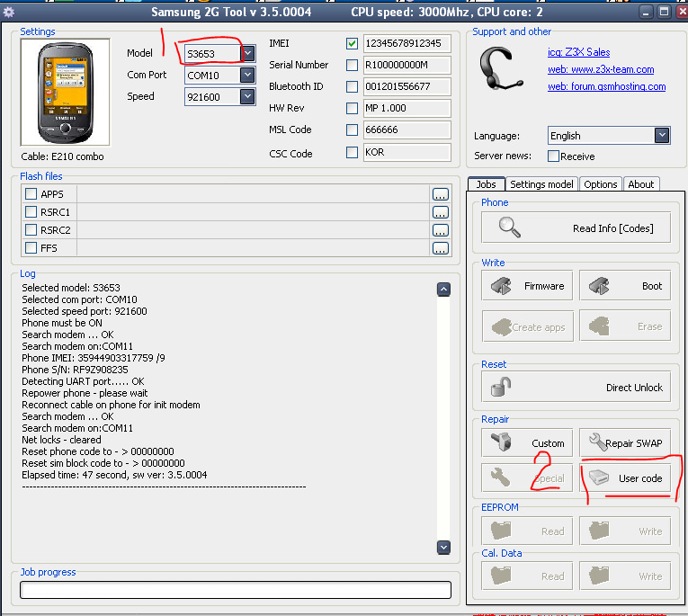Click the magnifier icon on Read Info
Screen dimensions: 688x616
tap(509, 228)
